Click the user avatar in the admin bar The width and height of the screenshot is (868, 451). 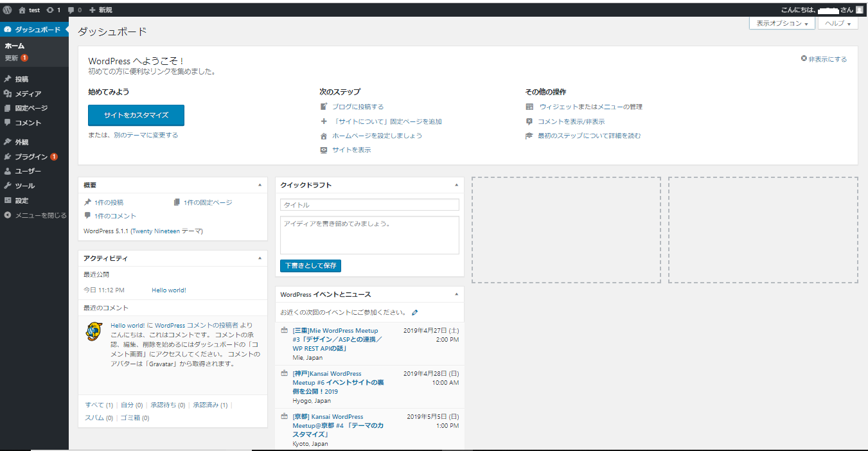860,10
